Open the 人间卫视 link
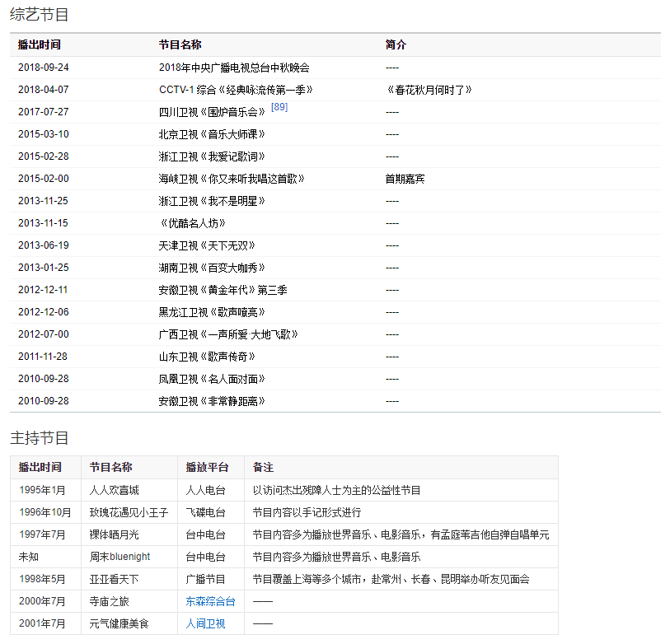 205,624
